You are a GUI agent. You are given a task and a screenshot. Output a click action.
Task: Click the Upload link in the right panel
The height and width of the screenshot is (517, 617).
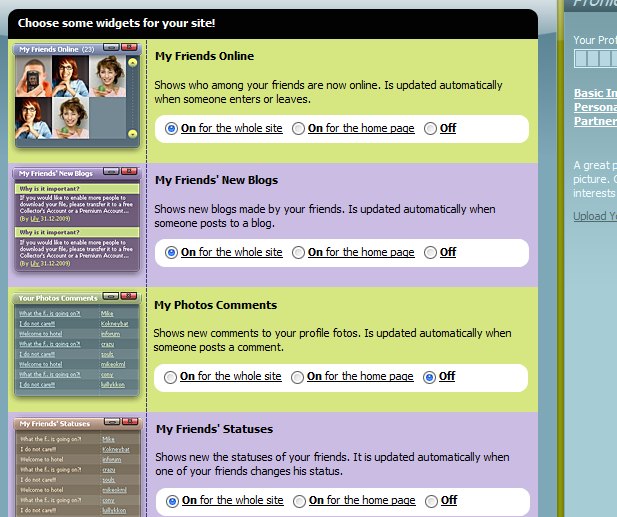point(594,216)
